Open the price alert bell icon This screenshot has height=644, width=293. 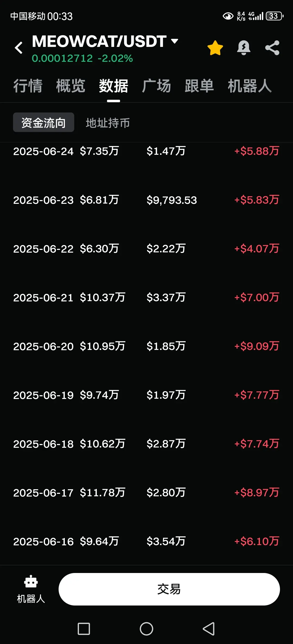pos(244,48)
